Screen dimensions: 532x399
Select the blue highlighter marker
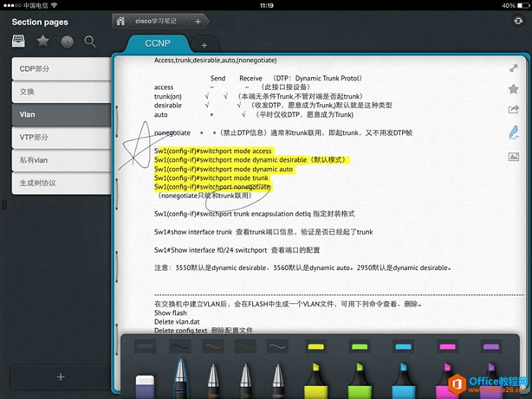pyautogui.click(x=404, y=380)
